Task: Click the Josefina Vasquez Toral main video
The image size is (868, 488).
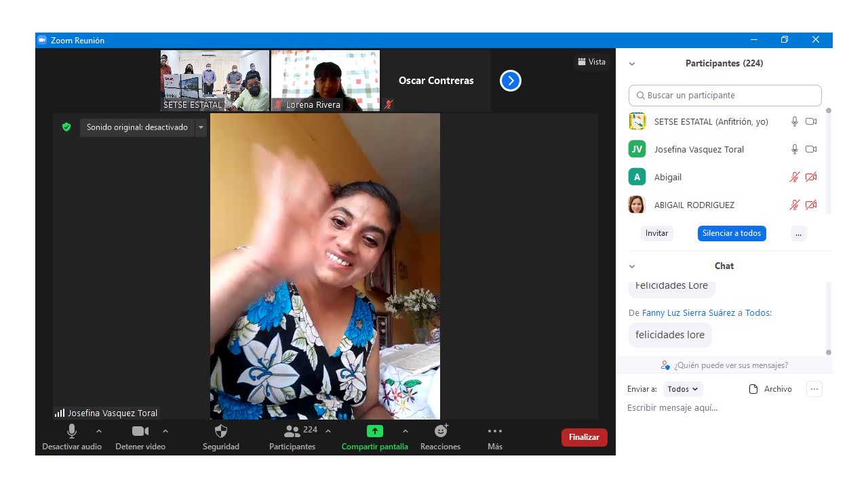Action: click(x=325, y=266)
